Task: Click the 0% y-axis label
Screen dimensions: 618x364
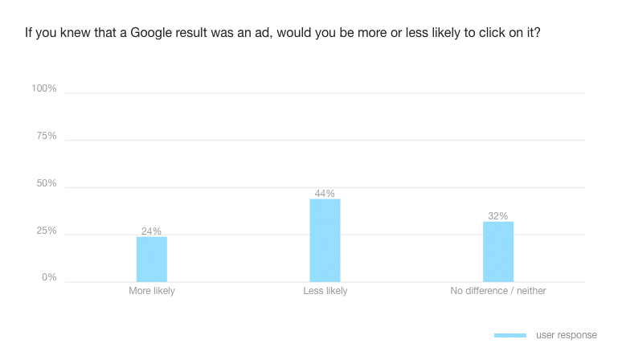Action: tap(49, 278)
